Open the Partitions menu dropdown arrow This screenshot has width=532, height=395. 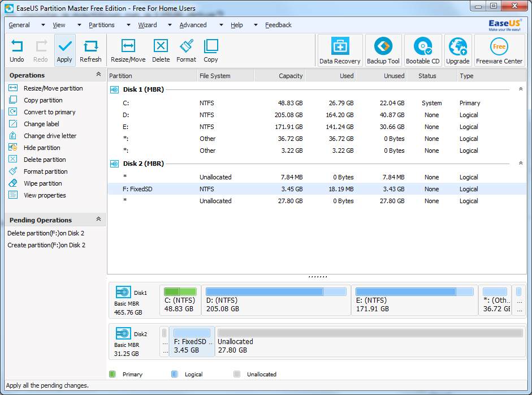pos(128,25)
